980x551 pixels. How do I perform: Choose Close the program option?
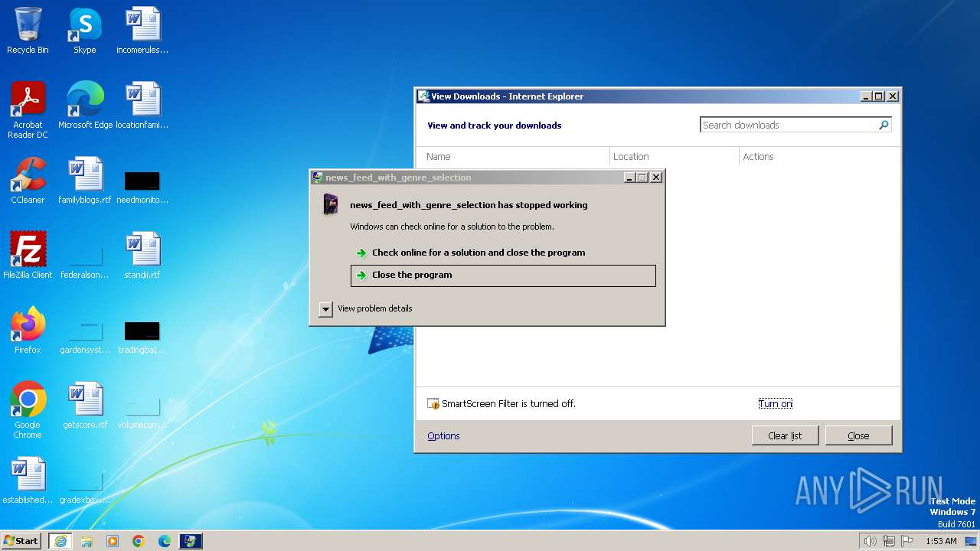click(x=503, y=275)
